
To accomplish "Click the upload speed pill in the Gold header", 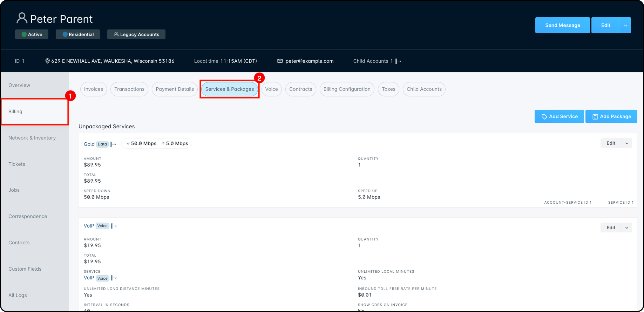I will point(175,143).
